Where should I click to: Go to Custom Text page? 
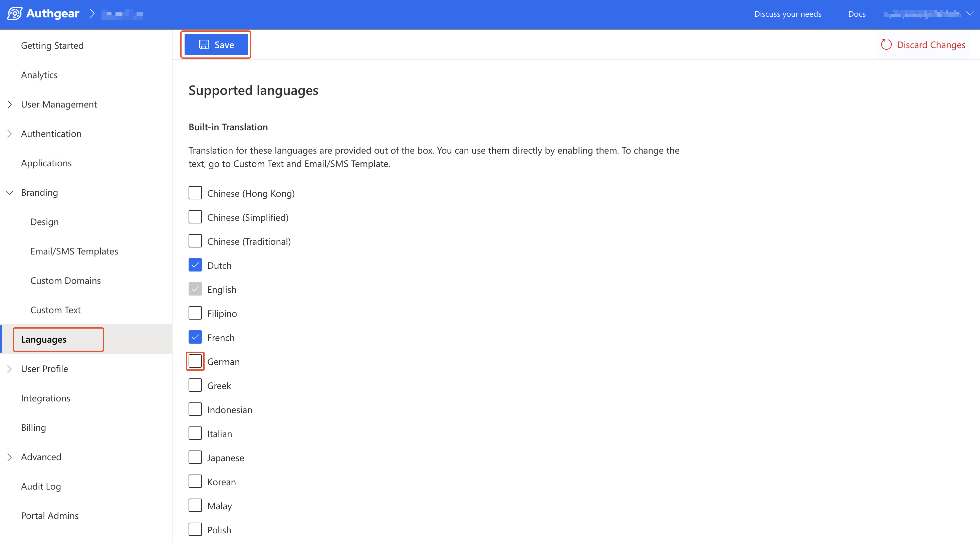point(55,310)
